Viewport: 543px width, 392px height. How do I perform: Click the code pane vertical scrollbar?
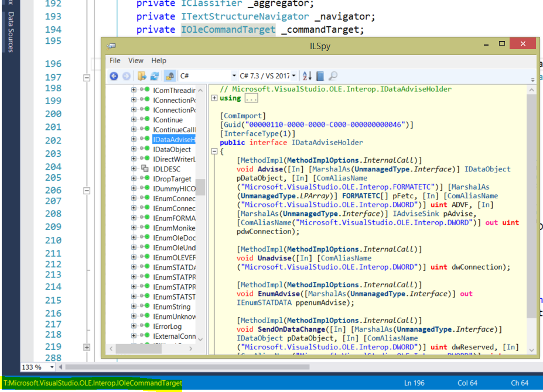(531, 206)
